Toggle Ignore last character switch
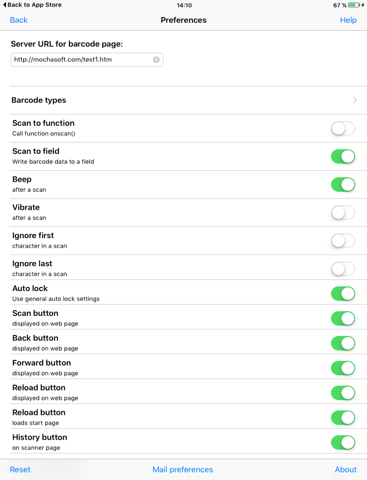Screen dimensions: 367x480 pos(343,268)
